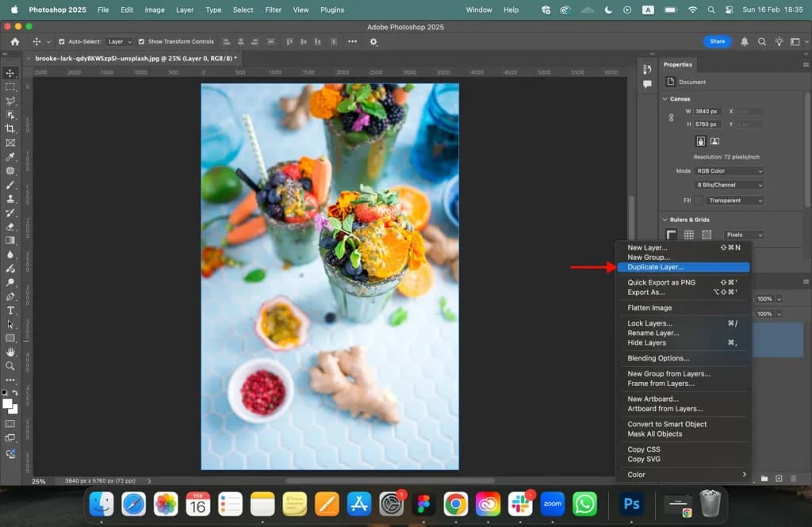Choose Duplicate Layer... from context menu

[x=683, y=267]
